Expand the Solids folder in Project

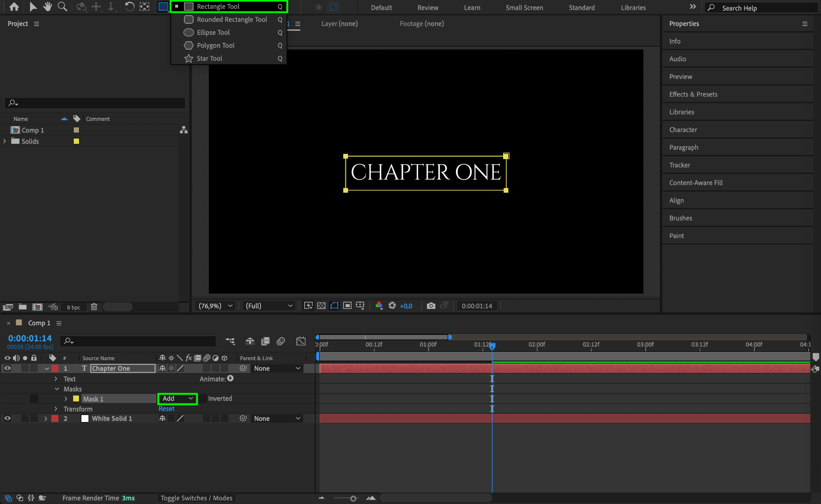pyautogui.click(x=5, y=141)
